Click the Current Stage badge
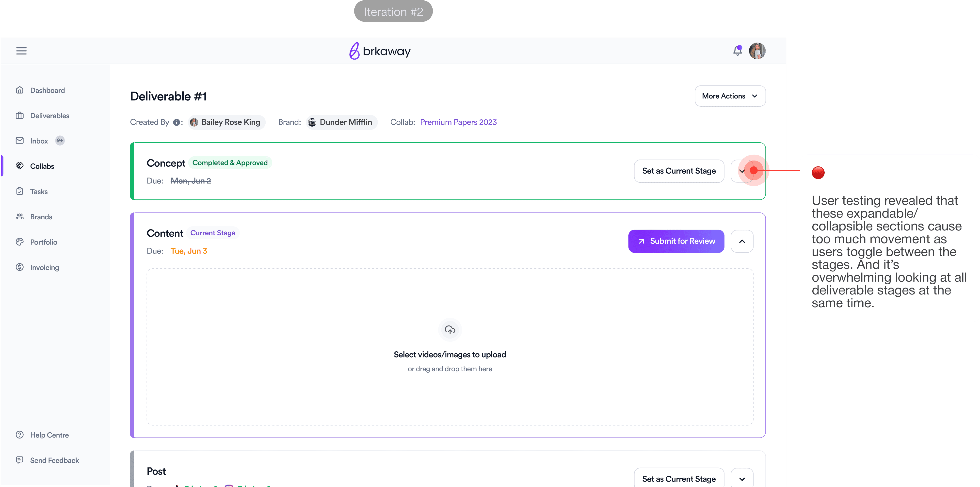 pyautogui.click(x=213, y=233)
